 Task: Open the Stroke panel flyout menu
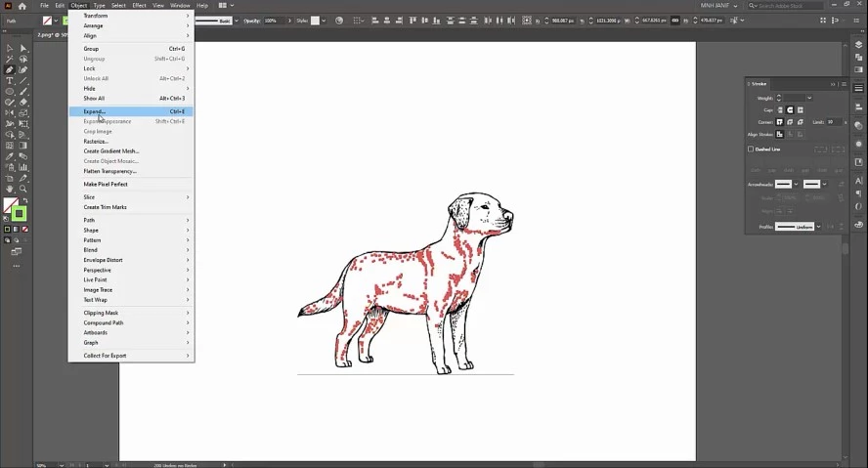pyautogui.click(x=844, y=84)
